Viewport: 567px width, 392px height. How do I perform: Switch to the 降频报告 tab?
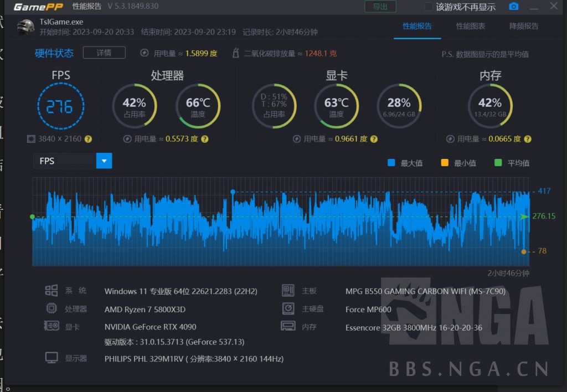(x=523, y=26)
